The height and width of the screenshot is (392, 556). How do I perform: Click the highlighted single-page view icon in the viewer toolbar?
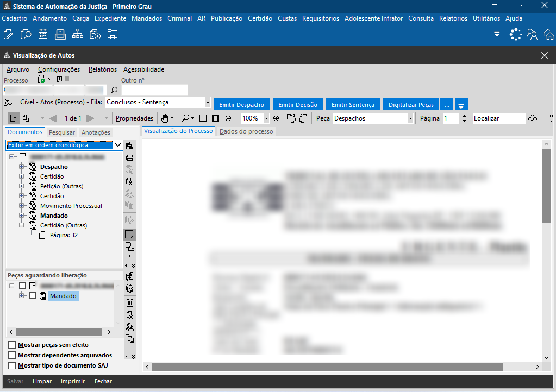coord(14,118)
